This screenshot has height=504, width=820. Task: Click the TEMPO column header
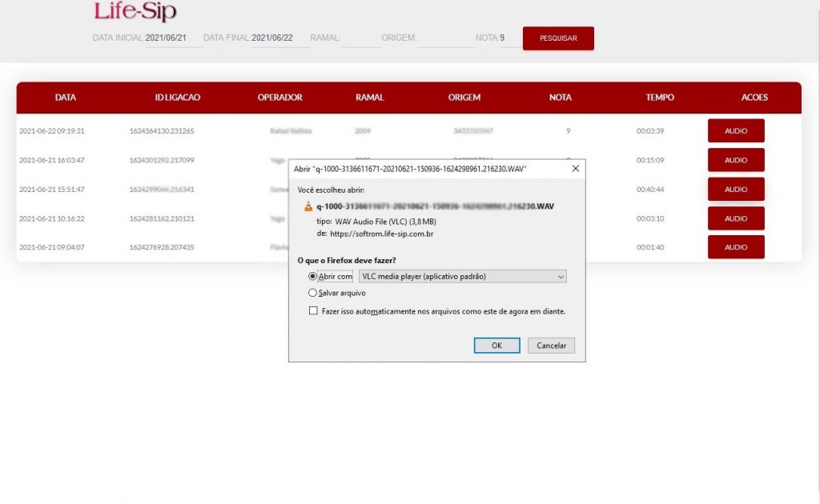(x=660, y=98)
